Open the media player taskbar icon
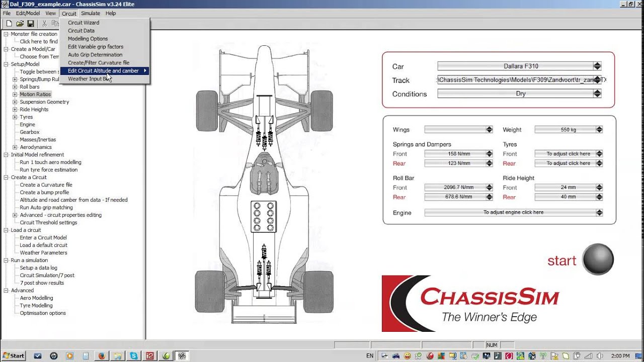This screenshot has height=362, width=644. point(69,355)
